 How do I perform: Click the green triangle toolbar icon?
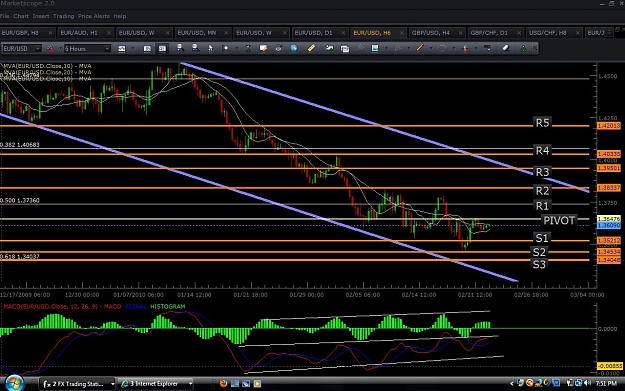(523, 48)
